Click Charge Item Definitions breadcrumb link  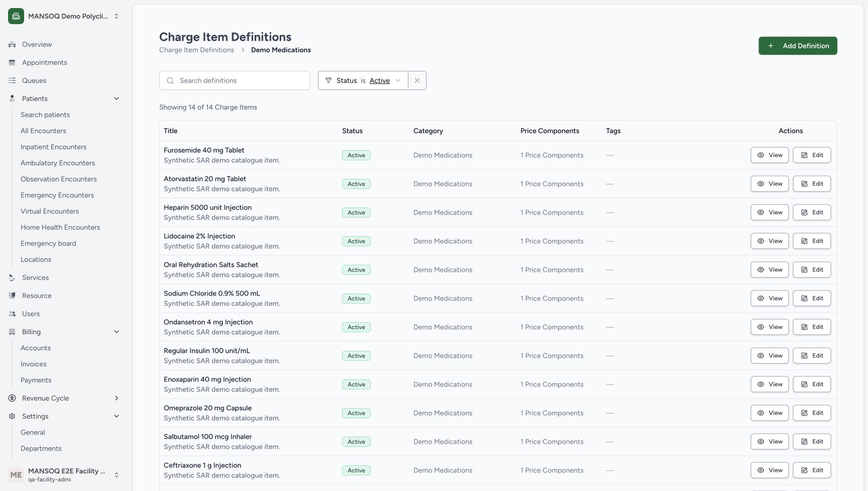coord(196,50)
